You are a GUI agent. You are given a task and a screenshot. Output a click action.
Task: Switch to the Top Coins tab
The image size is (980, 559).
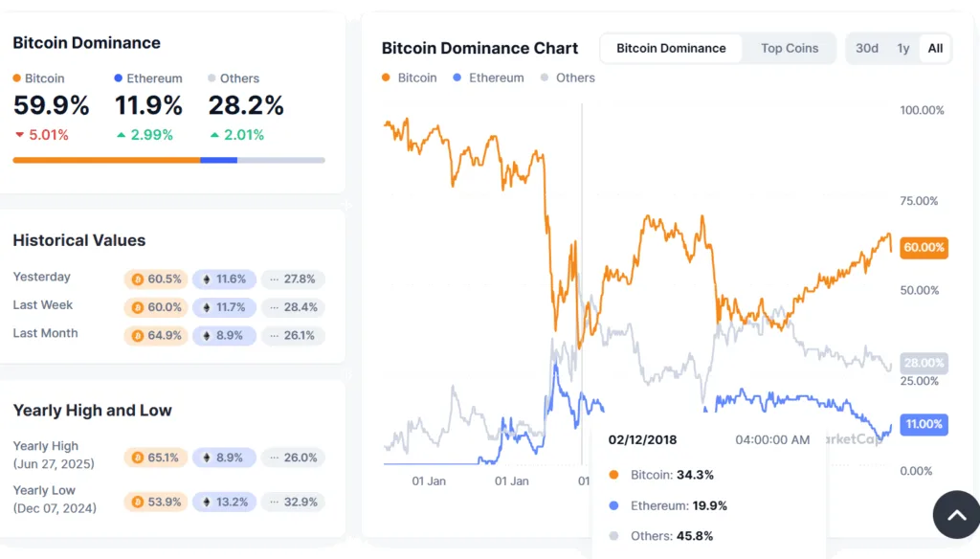(791, 48)
